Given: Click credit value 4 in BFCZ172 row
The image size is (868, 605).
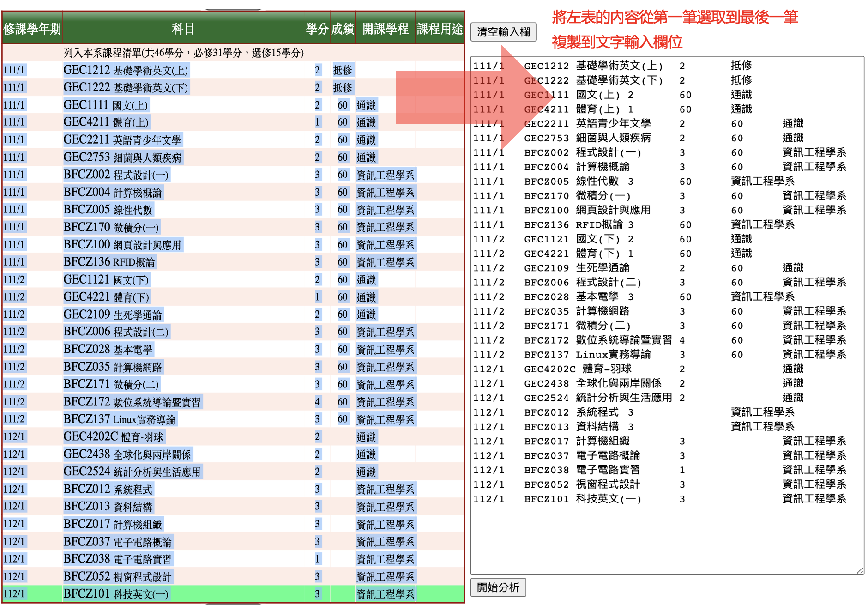Looking at the screenshot, I should (317, 402).
